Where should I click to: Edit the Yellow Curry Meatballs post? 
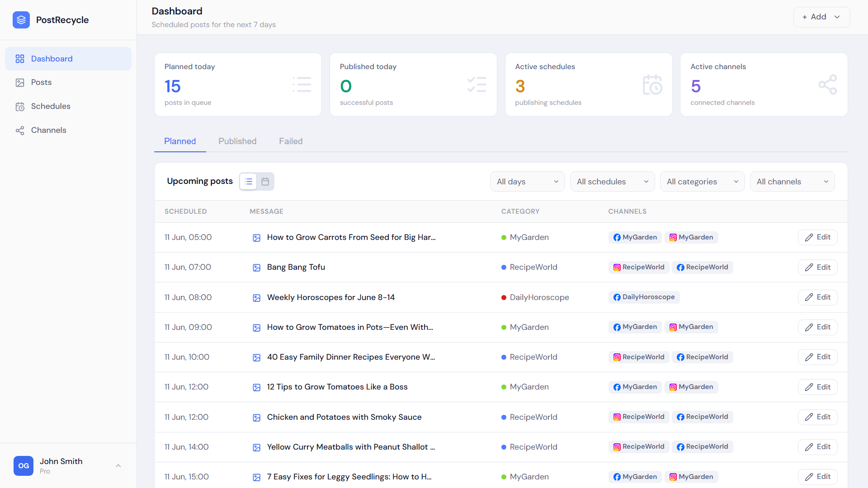[817, 447]
